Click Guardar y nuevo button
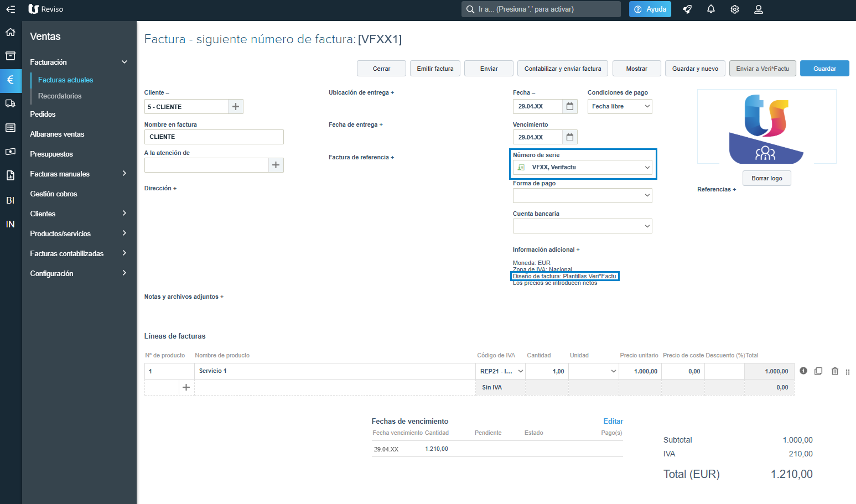The width and height of the screenshot is (856, 504). (695, 69)
